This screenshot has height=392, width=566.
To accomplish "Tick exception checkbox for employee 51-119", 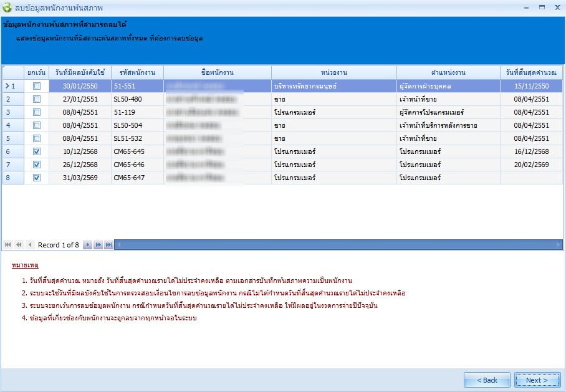I will pos(36,112).
